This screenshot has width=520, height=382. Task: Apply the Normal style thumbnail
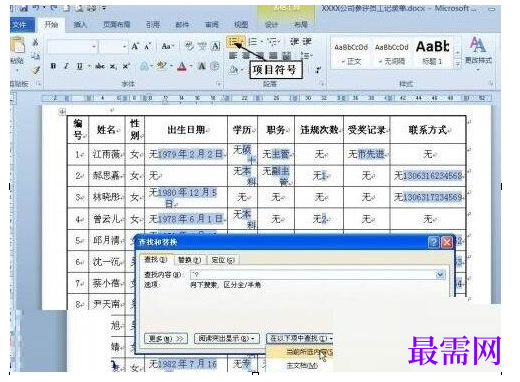351,53
